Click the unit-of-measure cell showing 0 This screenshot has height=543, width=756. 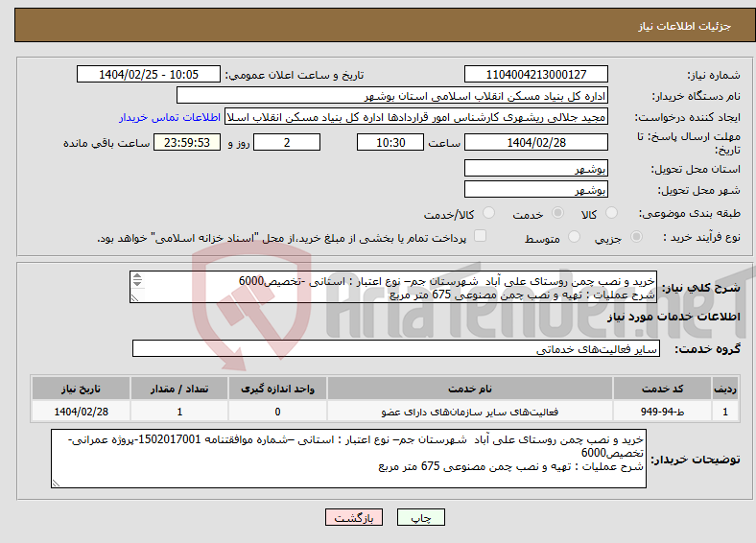click(277, 412)
